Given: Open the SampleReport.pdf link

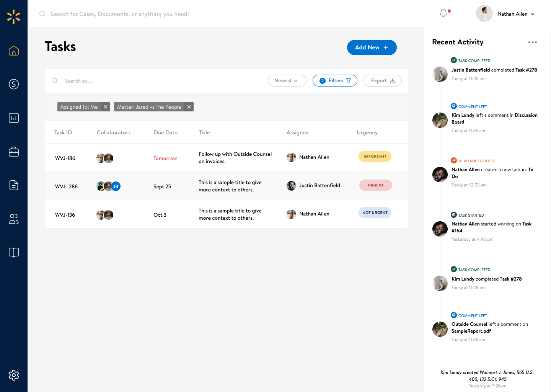Looking at the screenshot, I should (471, 331).
